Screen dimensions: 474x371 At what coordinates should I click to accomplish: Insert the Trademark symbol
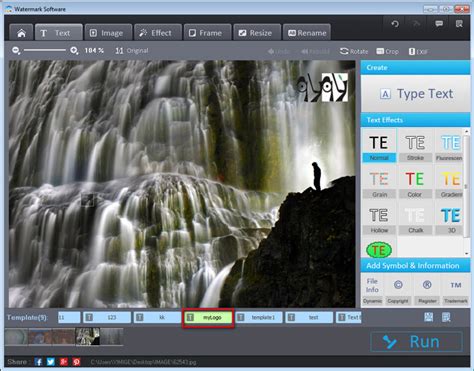(456, 290)
